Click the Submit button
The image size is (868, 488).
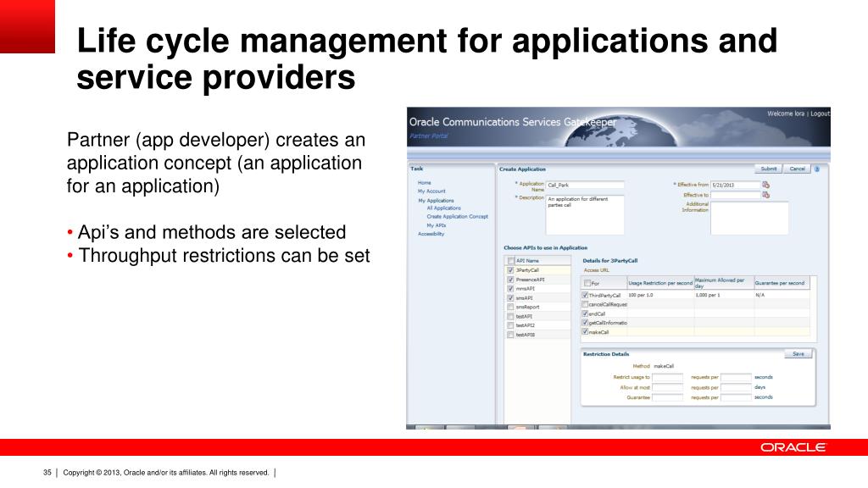(x=768, y=169)
